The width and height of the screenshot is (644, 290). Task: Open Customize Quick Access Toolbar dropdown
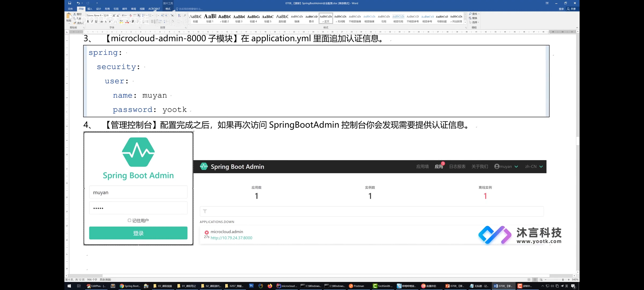tap(97, 3)
